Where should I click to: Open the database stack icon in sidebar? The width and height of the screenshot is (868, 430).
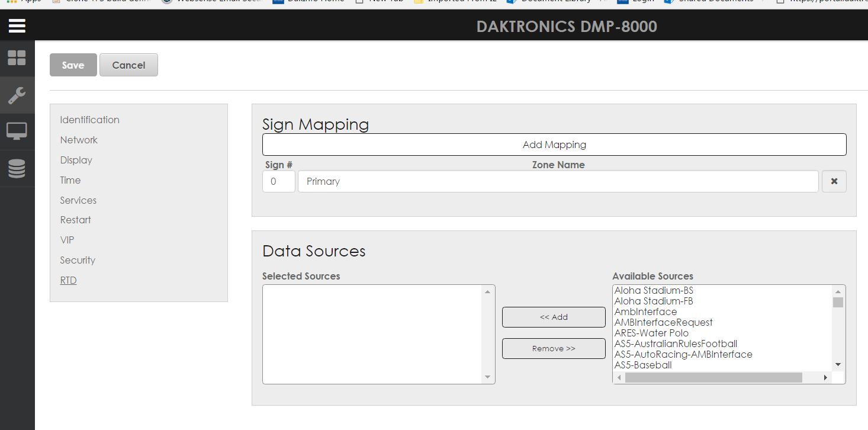click(x=17, y=169)
